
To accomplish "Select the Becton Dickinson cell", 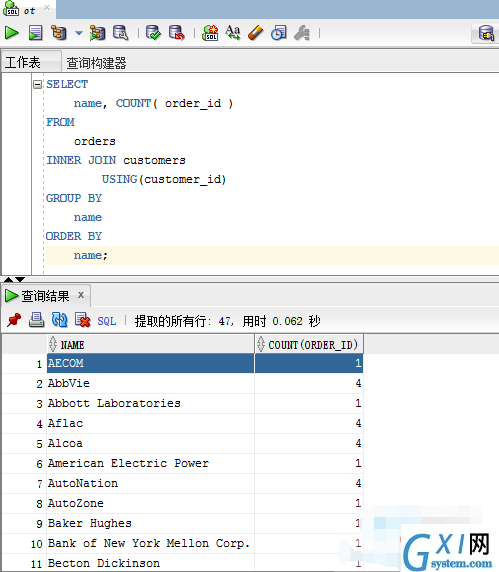I will (x=151, y=563).
